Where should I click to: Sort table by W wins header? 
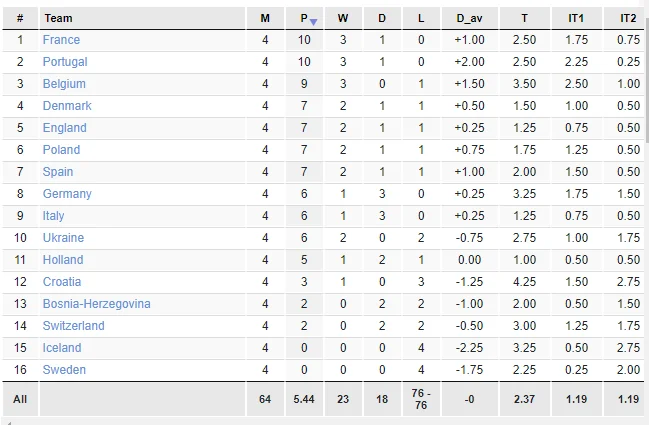[343, 18]
